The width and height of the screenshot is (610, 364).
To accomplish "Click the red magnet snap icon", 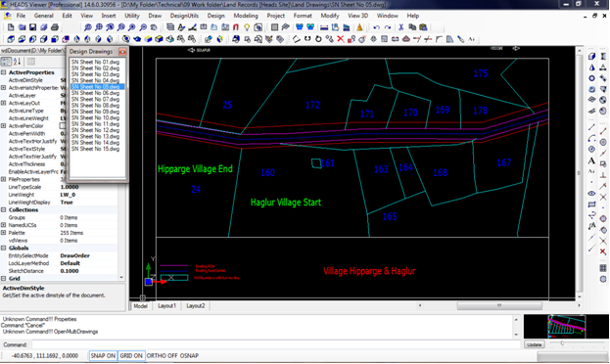I will click(x=236, y=27).
